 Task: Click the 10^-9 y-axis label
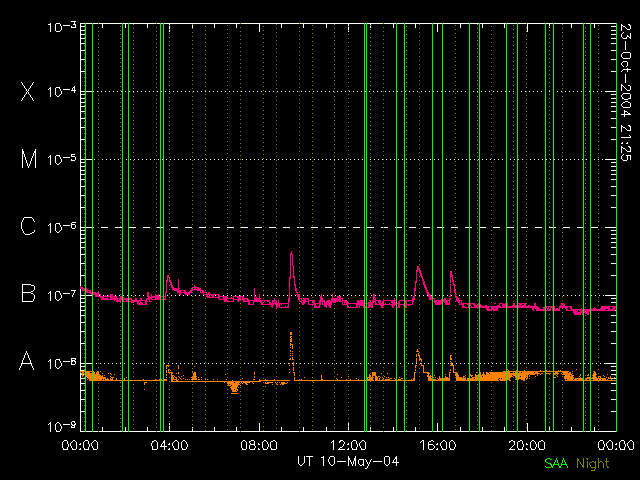(62, 426)
